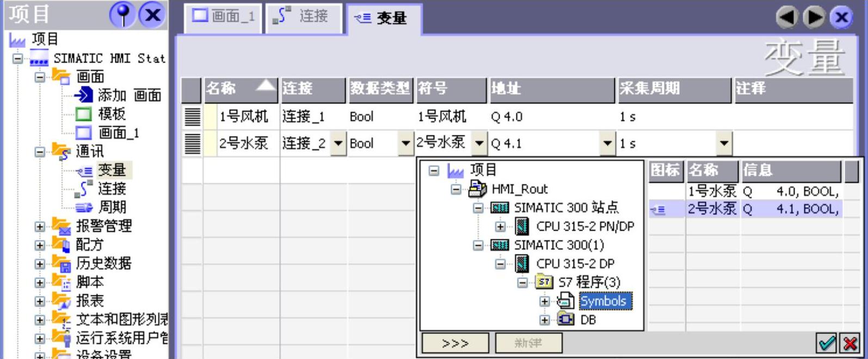The height and width of the screenshot is (359, 868).
Task: Go to previous tab with left arrow
Action: 787,17
